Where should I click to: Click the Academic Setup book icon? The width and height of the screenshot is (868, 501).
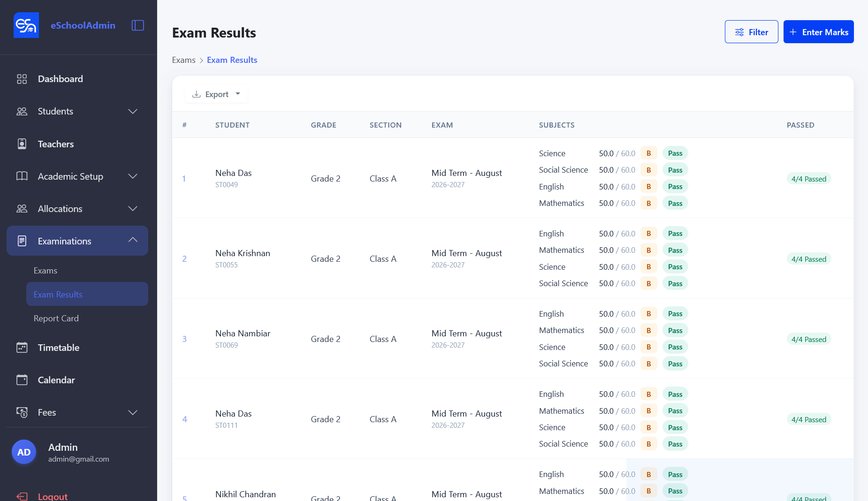coord(22,176)
